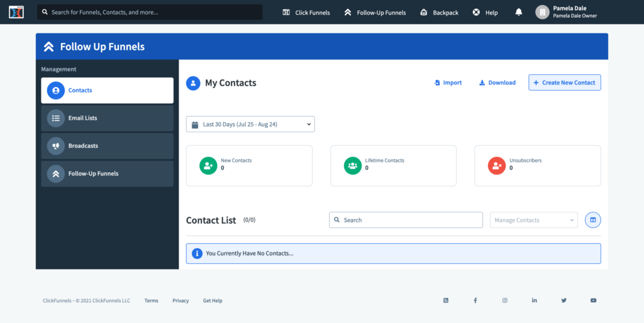Toggle the column layout round button
The height and width of the screenshot is (323, 644).
592,220
